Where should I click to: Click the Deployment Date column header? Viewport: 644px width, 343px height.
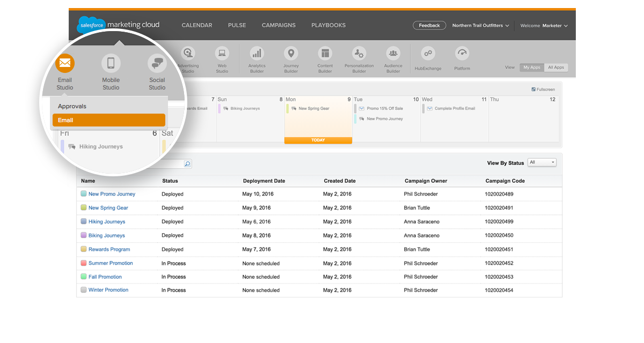pos(265,181)
